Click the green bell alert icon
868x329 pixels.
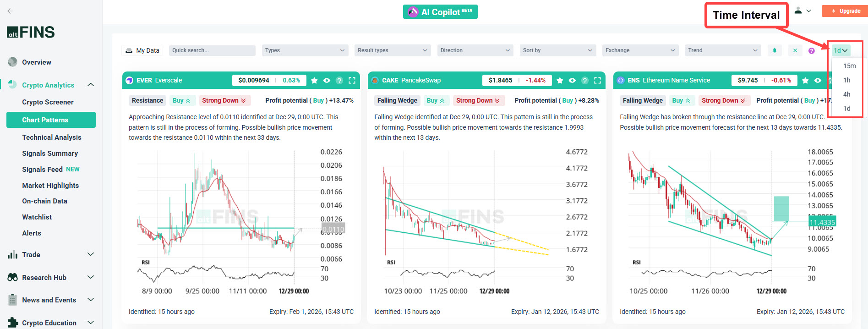(x=775, y=50)
